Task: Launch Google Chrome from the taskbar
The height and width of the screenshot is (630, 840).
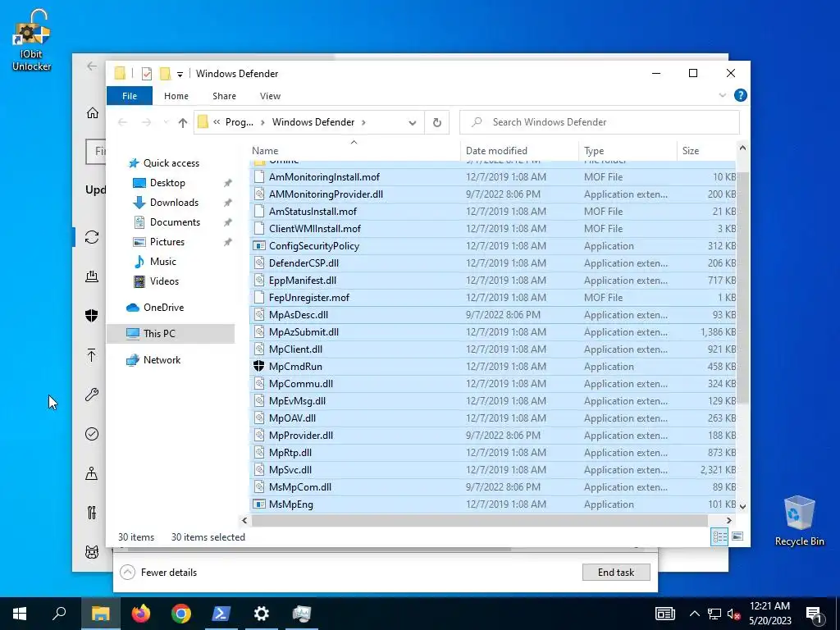Action: (181, 614)
